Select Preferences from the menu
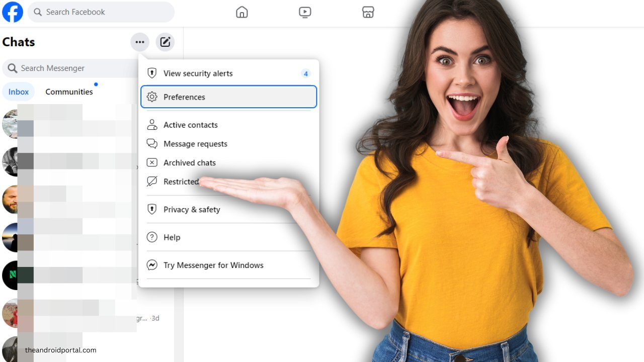 click(x=229, y=97)
